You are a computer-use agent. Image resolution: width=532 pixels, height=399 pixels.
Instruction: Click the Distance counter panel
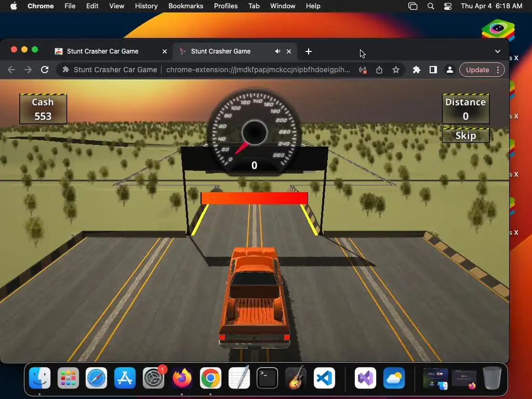(x=465, y=109)
